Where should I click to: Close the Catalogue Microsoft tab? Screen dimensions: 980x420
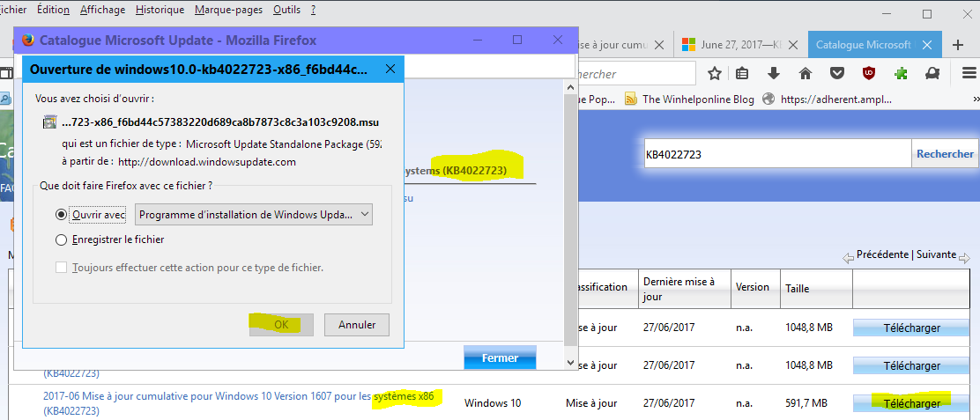[x=927, y=45]
